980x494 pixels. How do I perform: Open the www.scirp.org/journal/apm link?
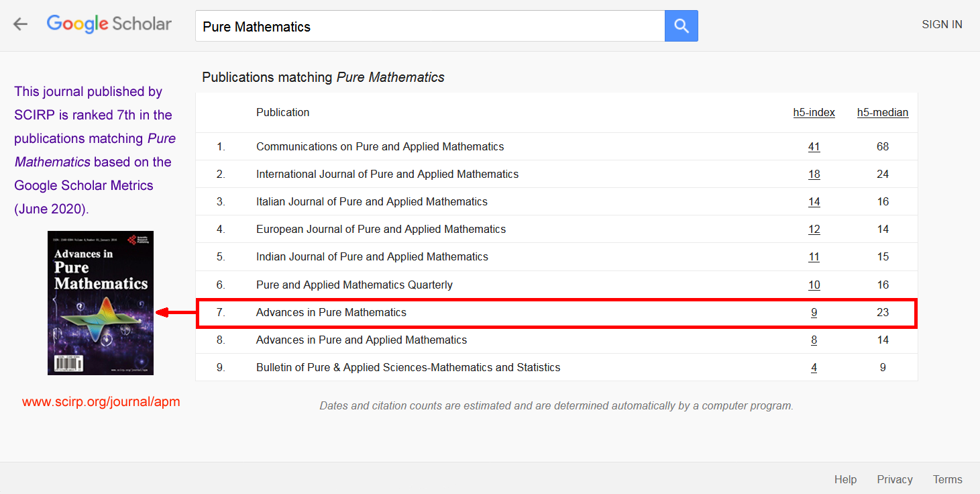[x=101, y=402]
